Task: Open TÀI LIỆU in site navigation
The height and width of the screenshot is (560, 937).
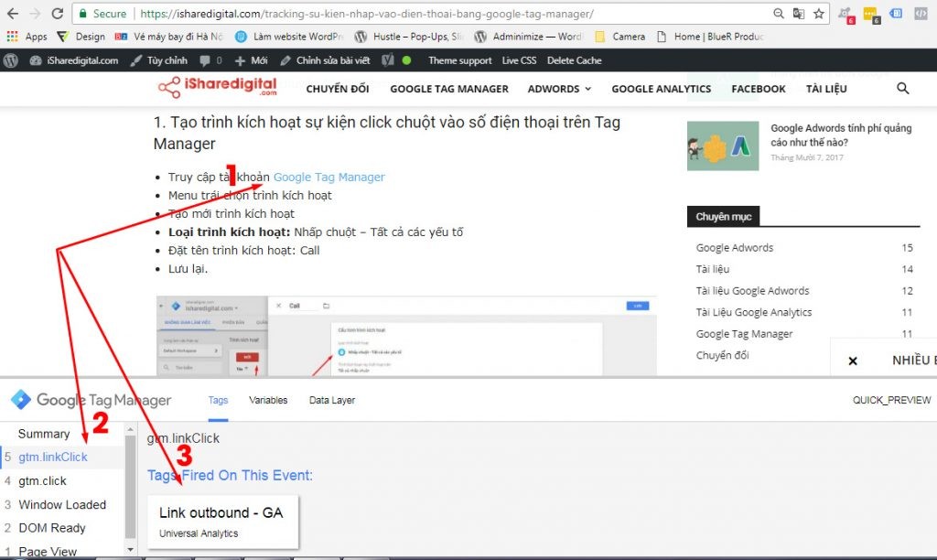Action: coord(826,89)
